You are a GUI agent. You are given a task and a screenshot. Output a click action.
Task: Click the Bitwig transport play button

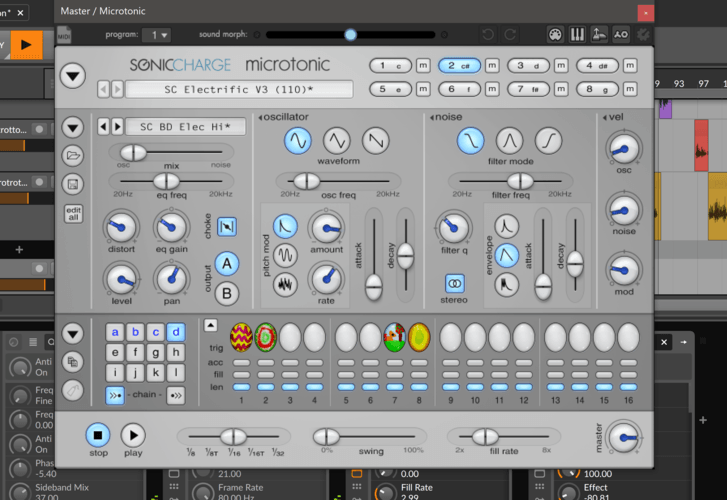coord(26,45)
